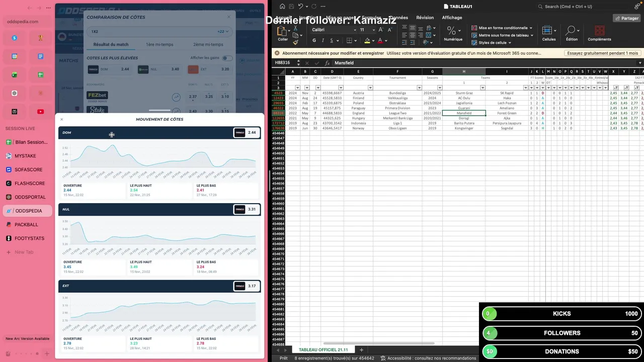Open Tournament column filter dropdown
This screenshot has width=644, height=362.
pyautogui.click(x=419, y=88)
